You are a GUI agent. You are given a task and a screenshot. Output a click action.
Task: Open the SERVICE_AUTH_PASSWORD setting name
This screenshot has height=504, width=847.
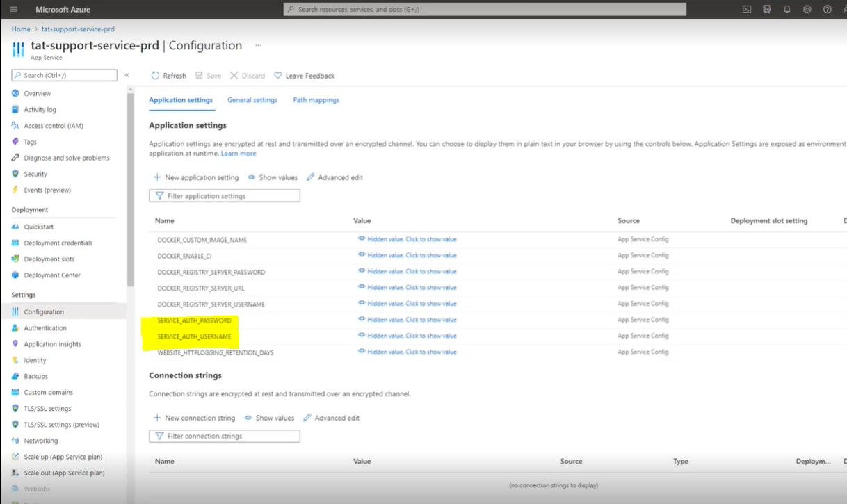(x=194, y=320)
